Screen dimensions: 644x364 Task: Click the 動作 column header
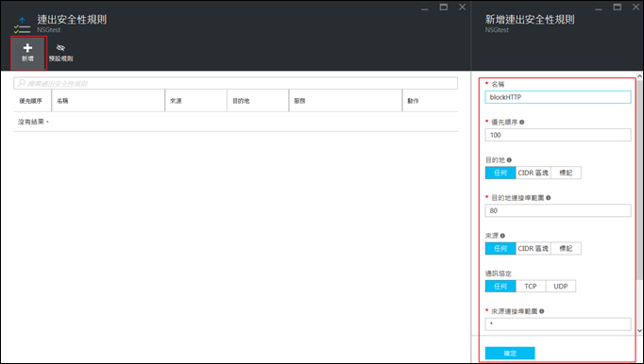[430, 101]
